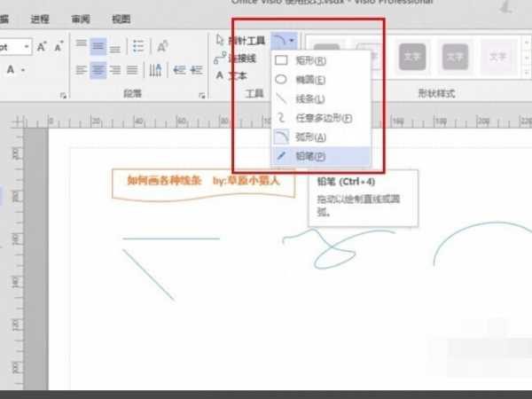Justify paragraph text

pyautogui.click(x=132, y=70)
